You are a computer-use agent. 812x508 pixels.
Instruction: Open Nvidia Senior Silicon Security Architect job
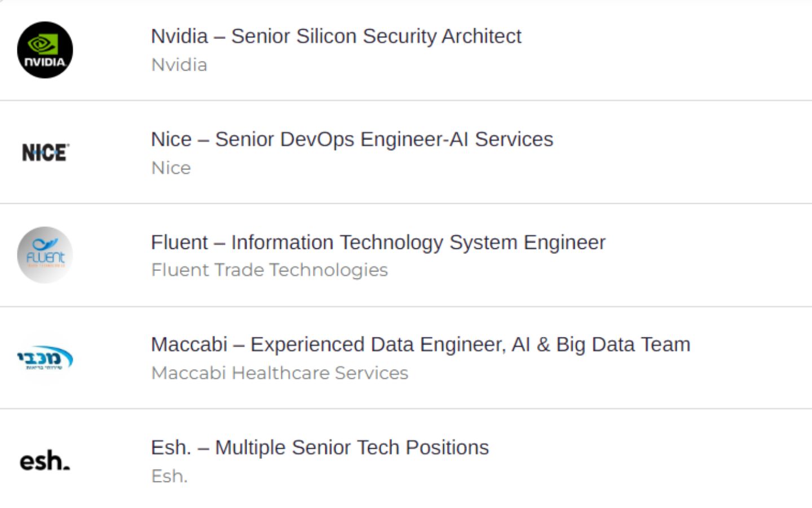(x=336, y=36)
